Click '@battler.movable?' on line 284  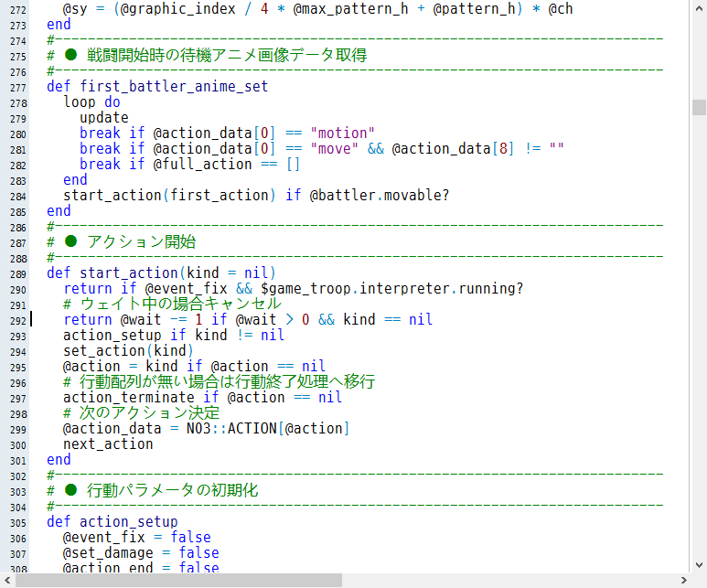pyautogui.click(x=380, y=196)
